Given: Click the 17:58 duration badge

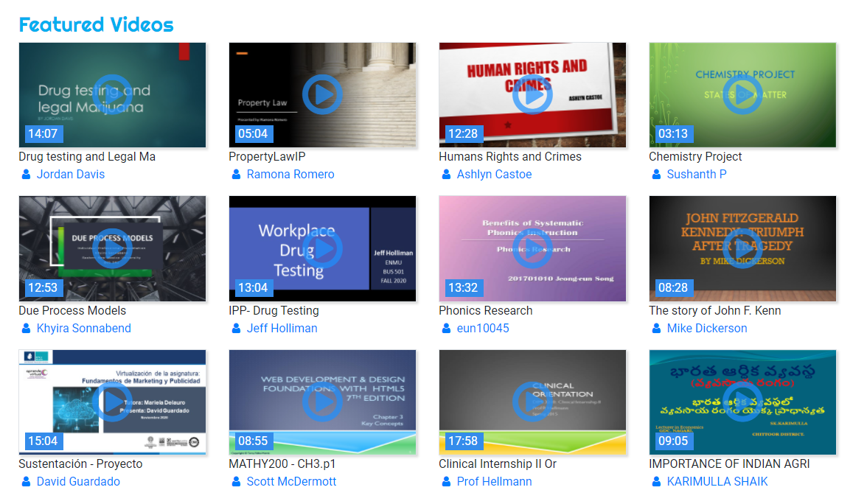Looking at the screenshot, I should click(x=463, y=441).
